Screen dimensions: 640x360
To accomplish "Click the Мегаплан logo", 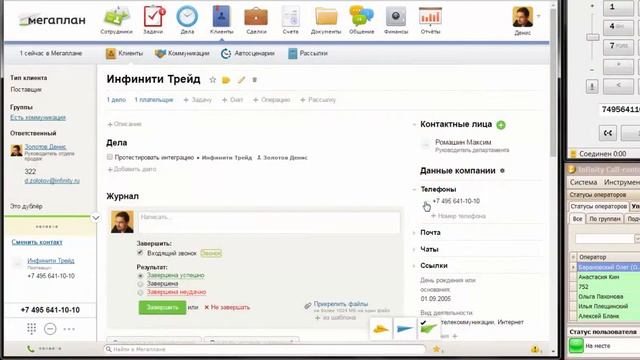I will (x=52, y=19).
